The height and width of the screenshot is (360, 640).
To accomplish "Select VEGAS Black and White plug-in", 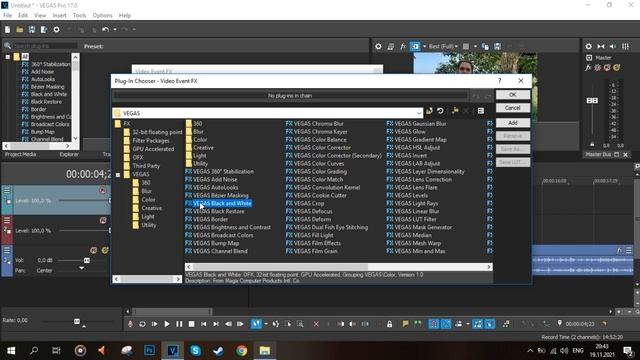I will pos(222,203).
